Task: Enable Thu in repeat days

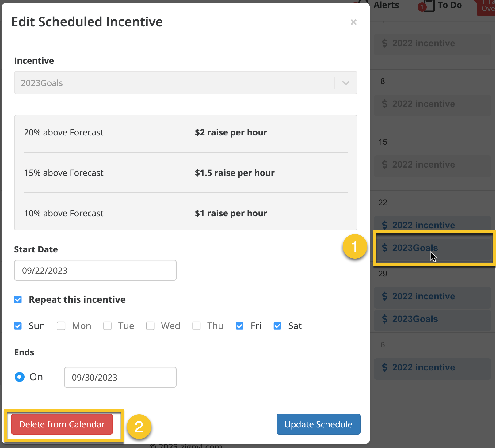Action: [x=196, y=326]
